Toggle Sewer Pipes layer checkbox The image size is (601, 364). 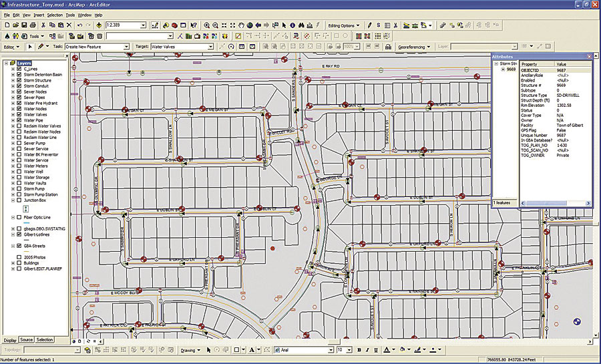(19, 98)
